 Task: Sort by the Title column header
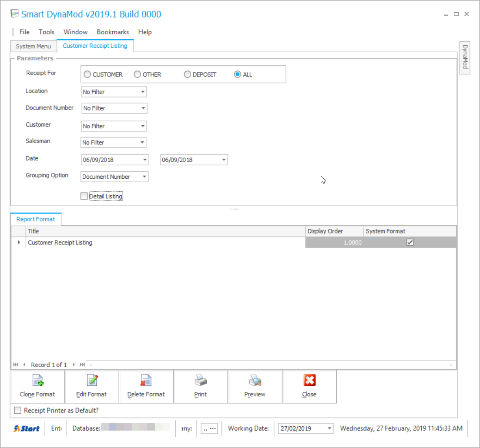click(166, 231)
